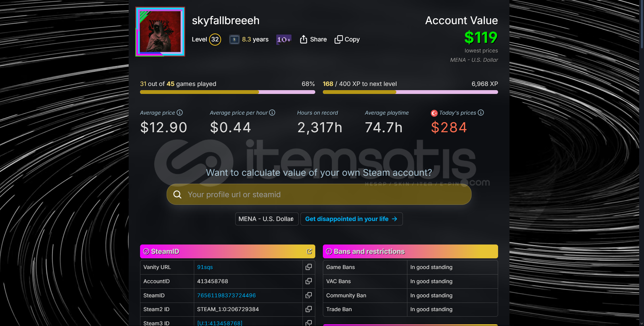Open the Average price per hour info icon
The image size is (644, 326).
click(272, 113)
